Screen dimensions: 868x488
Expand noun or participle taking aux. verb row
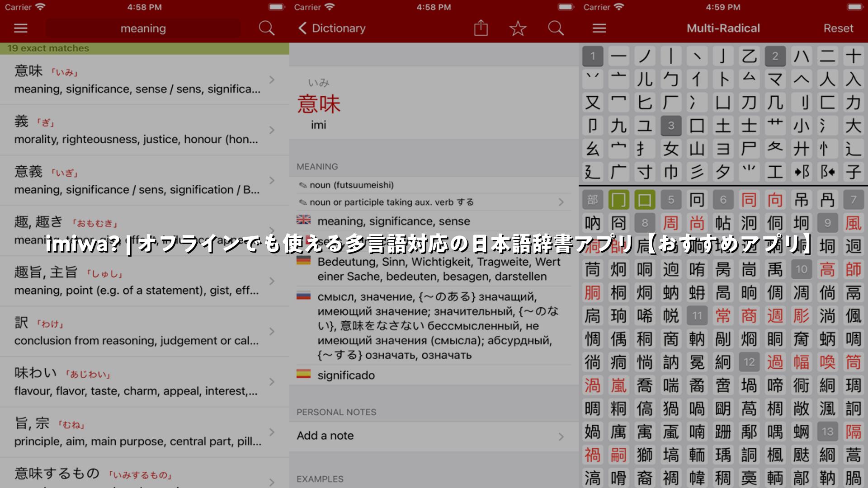[434, 202]
